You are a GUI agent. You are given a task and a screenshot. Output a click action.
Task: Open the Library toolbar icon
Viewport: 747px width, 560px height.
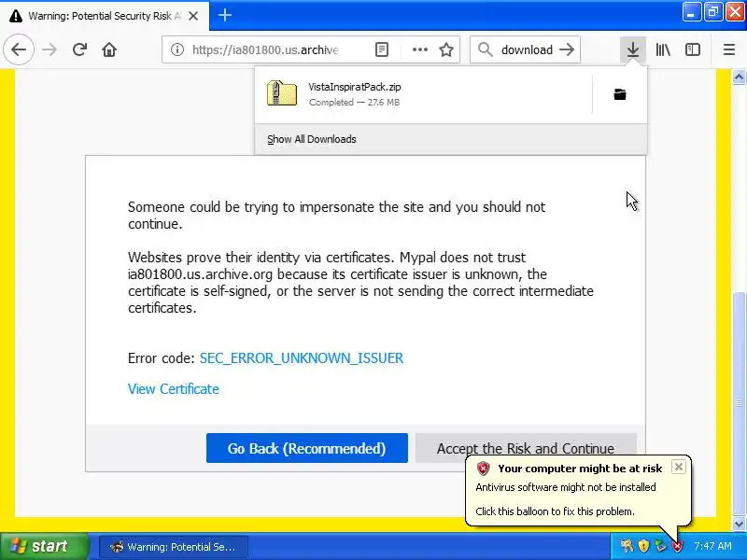tap(663, 49)
